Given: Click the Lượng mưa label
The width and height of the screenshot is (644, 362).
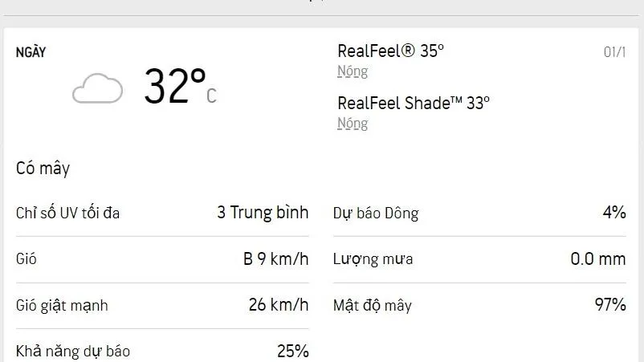Looking at the screenshot, I should (x=373, y=259).
